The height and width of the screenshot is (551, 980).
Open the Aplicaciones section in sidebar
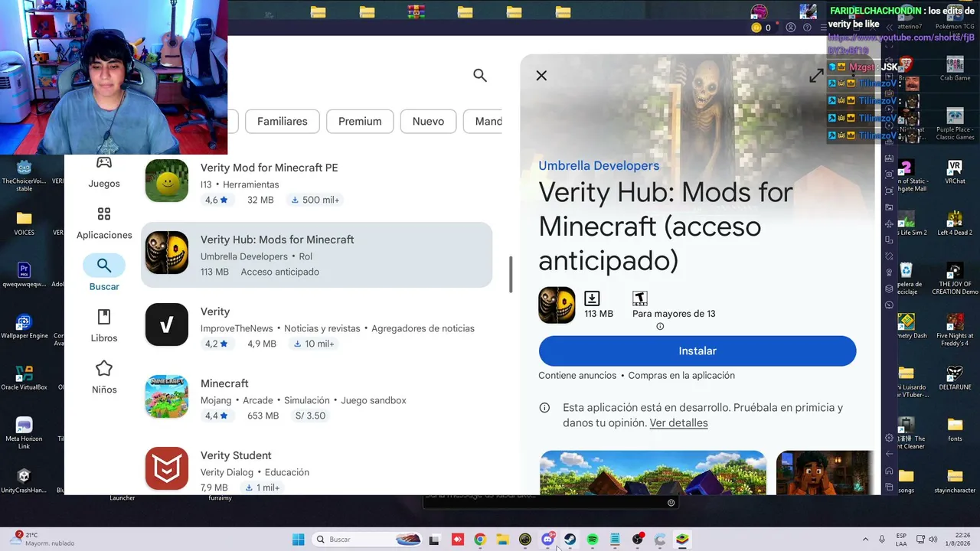pos(104,223)
